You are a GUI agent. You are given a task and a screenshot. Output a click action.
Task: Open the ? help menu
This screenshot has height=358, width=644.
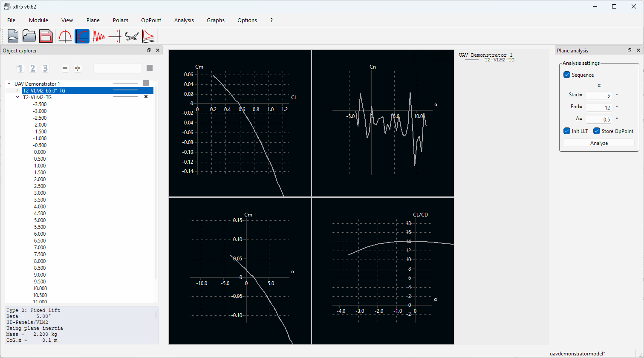pos(271,20)
